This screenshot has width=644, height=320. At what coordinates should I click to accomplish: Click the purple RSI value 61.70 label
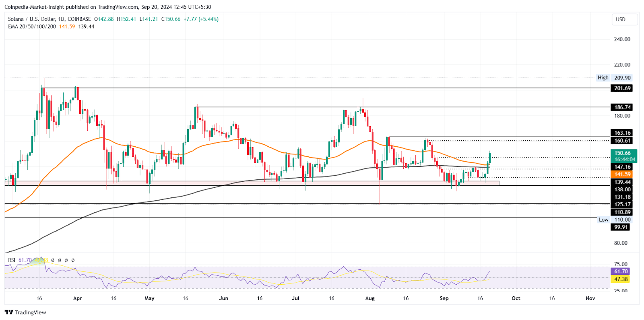[621, 272]
